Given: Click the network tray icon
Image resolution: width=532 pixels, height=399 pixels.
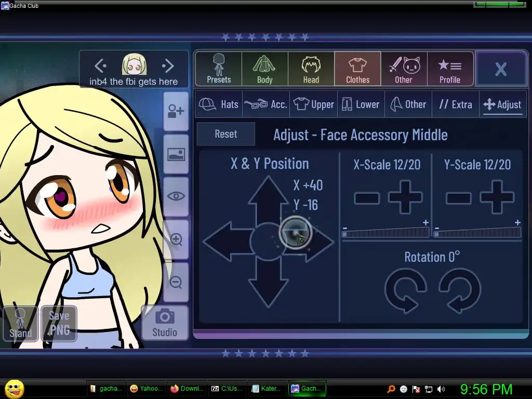Looking at the screenshot, I should pos(429,389).
